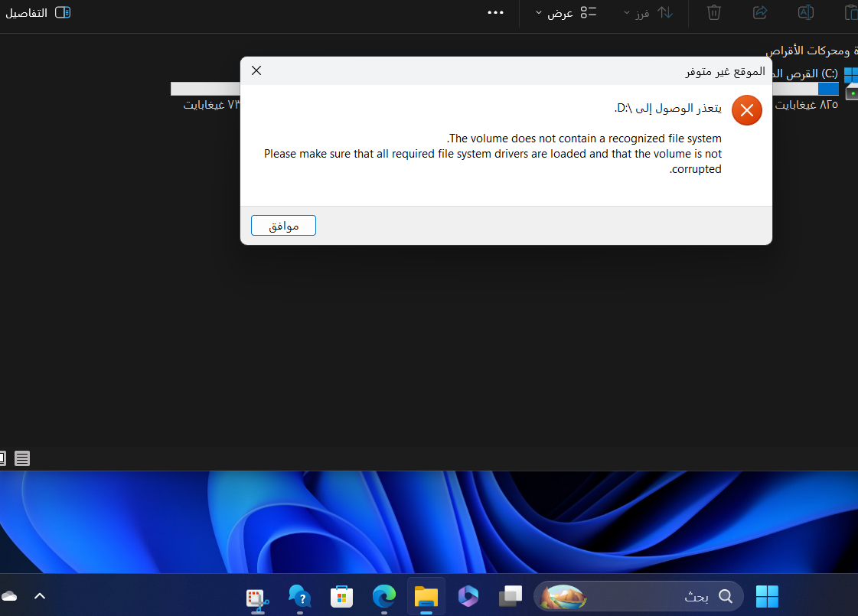This screenshot has height=616, width=858.
Task: Open Copilot from the taskbar
Action: (x=468, y=596)
